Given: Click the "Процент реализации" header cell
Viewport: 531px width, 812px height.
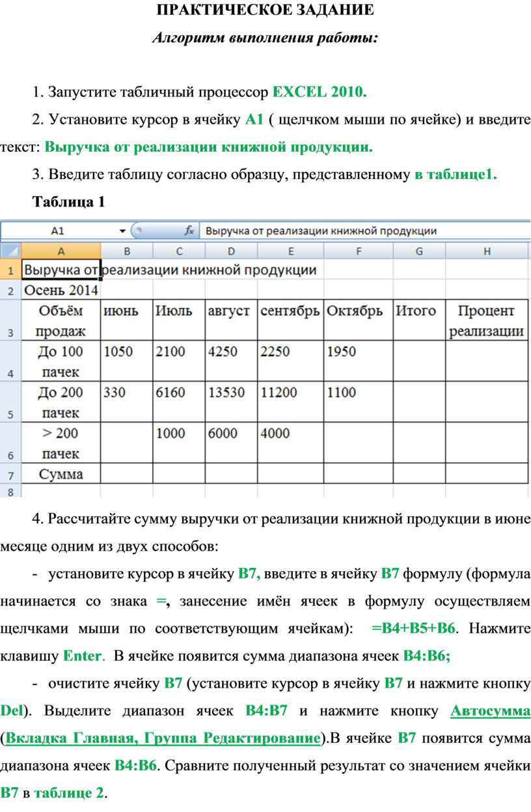Looking at the screenshot, I should coord(487,320).
